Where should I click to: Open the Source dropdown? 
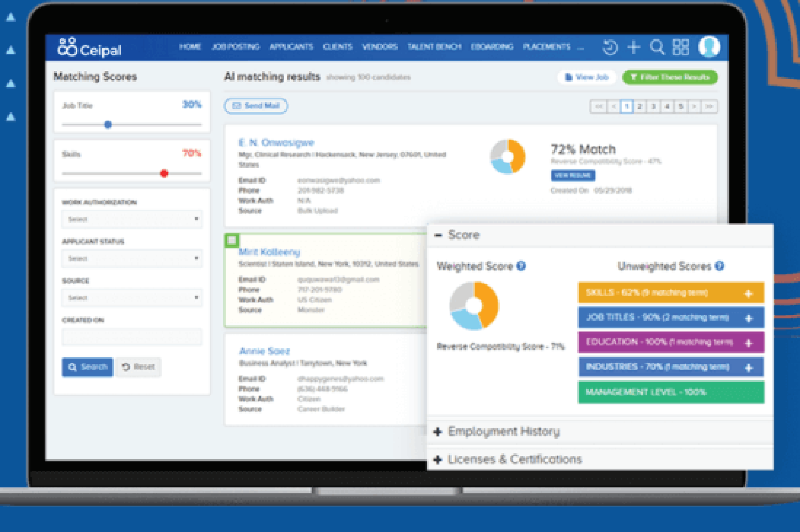click(x=132, y=298)
